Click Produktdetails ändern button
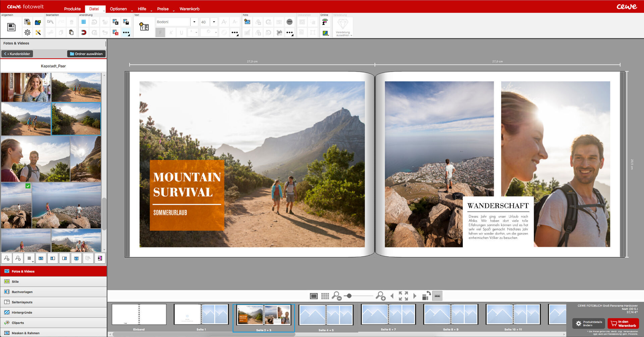644x337 pixels. 589,324
